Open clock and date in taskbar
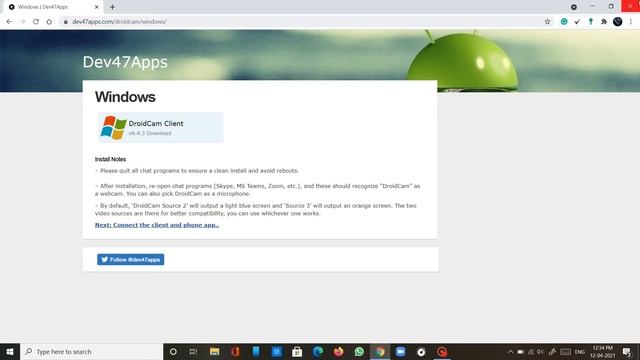This screenshot has width=640, height=360. point(602,351)
